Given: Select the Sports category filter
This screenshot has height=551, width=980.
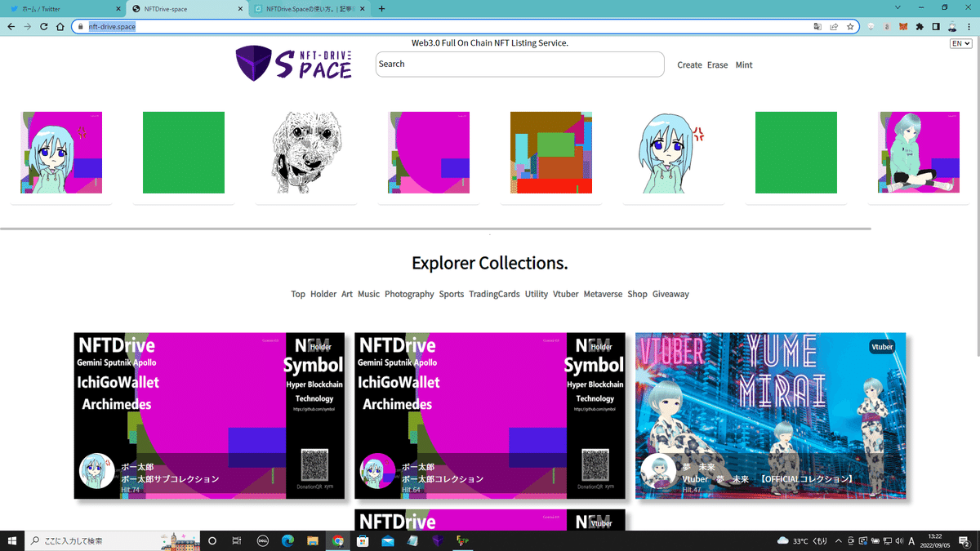Looking at the screenshot, I should (x=452, y=294).
